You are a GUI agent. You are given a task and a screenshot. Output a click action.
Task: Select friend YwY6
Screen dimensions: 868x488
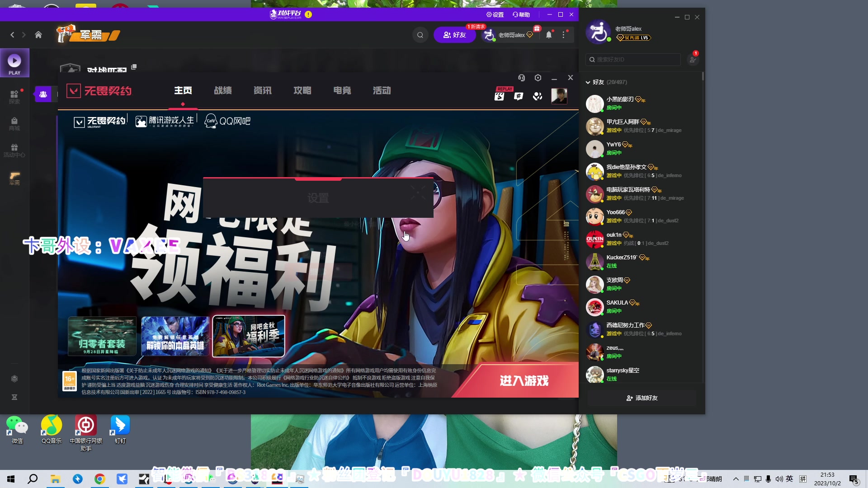tap(642, 149)
